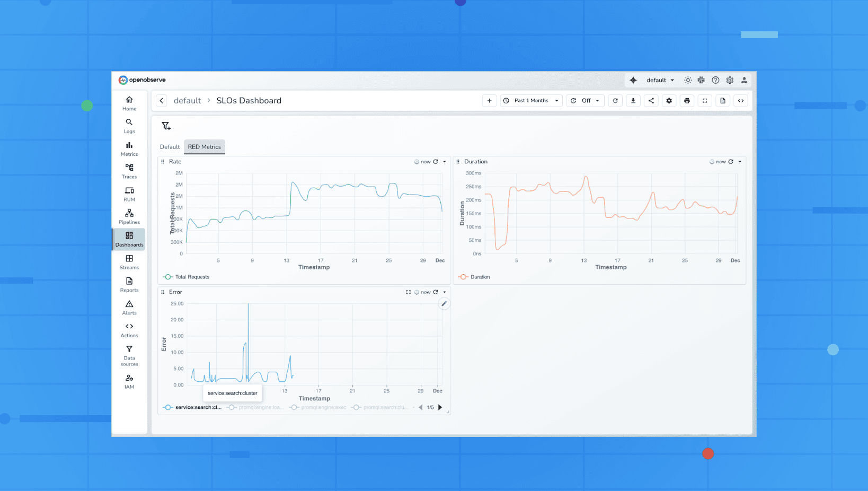
Task: Select Metrics from the left sidebar
Action: tap(129, 149)
